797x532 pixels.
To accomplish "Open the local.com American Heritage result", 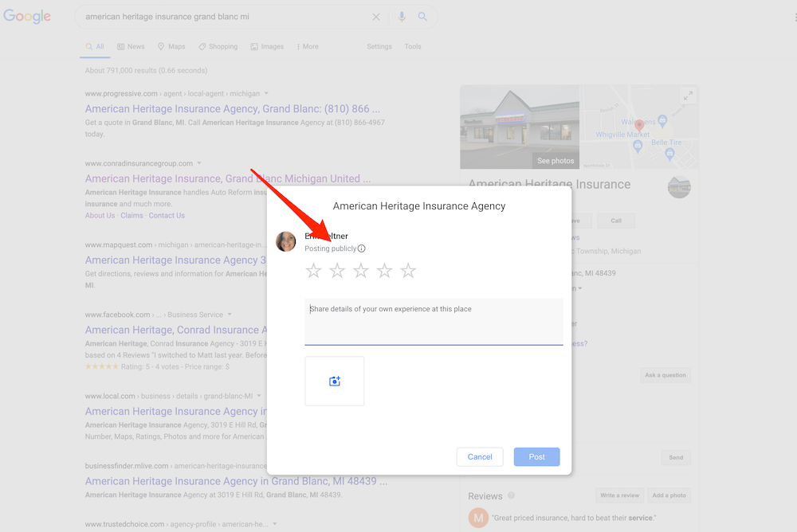I will pyautogui.click(x=176, y=412).
